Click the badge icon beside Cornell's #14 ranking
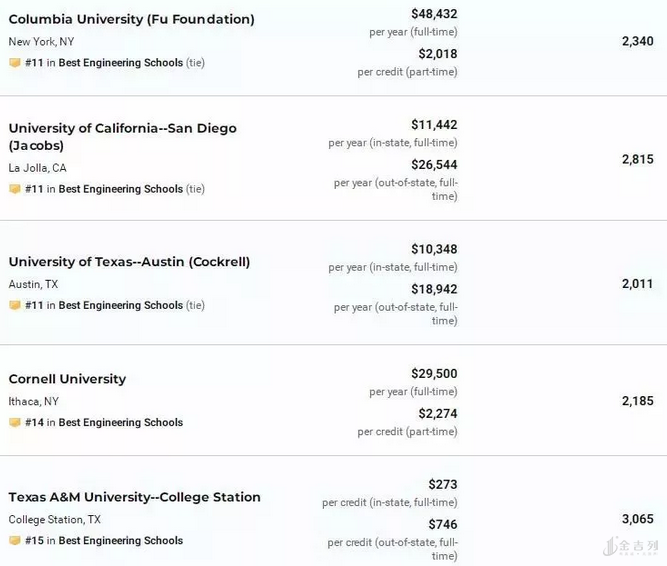667x566 pixels. point(15,423)
